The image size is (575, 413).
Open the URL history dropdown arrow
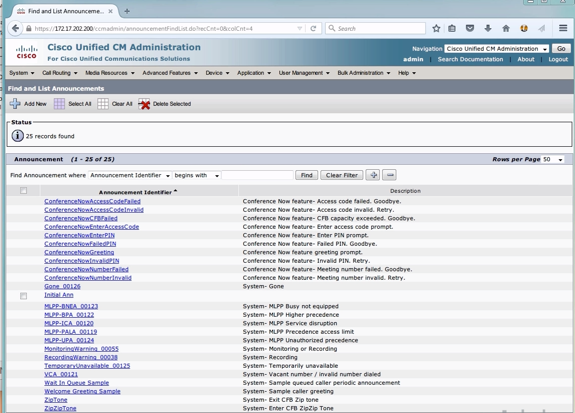click(300, 28)
